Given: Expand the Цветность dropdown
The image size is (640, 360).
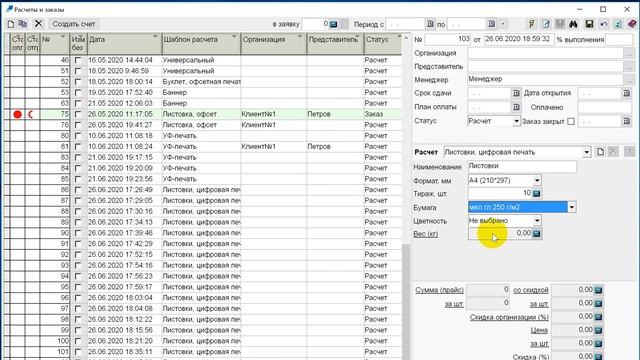Looking at the screenshot, I should [x=537, y=221].
